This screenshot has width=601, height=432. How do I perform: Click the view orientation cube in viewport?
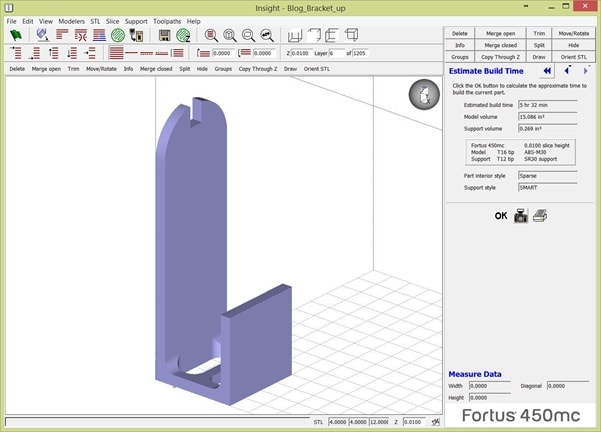[x=423, y=96]
